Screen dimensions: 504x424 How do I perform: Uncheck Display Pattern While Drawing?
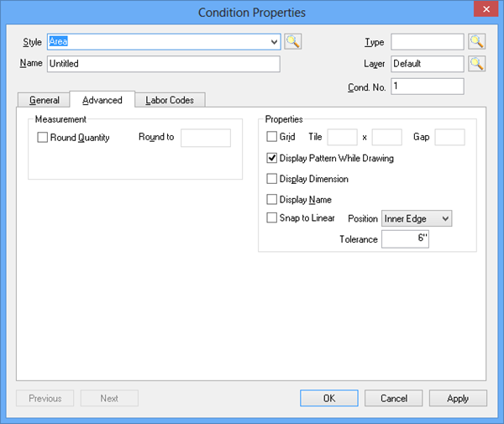(271, 158)
